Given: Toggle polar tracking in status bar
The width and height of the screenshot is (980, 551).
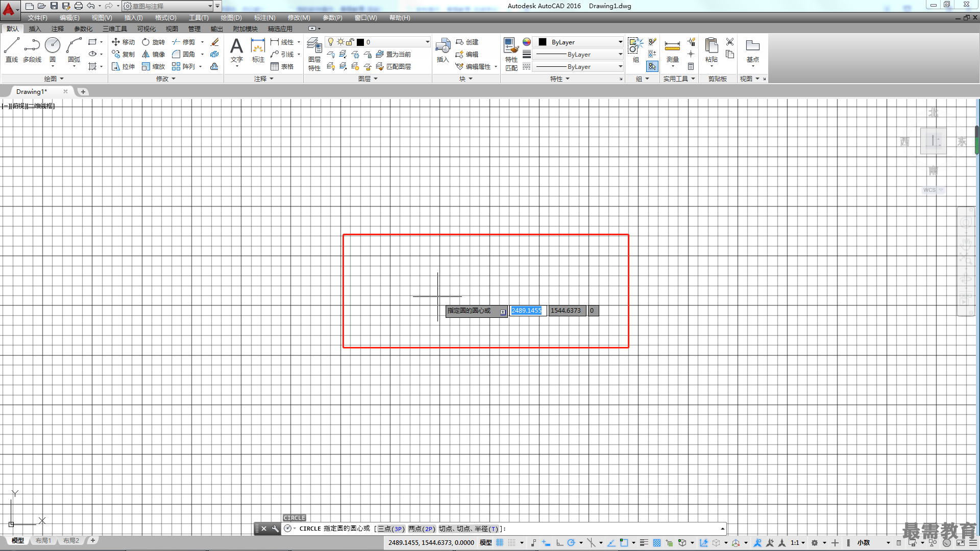Looking at the screenshot, I should click(571, 542).
